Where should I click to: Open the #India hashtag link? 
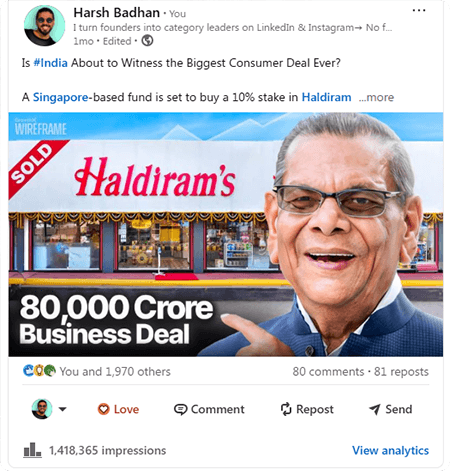tap(51, 63)
